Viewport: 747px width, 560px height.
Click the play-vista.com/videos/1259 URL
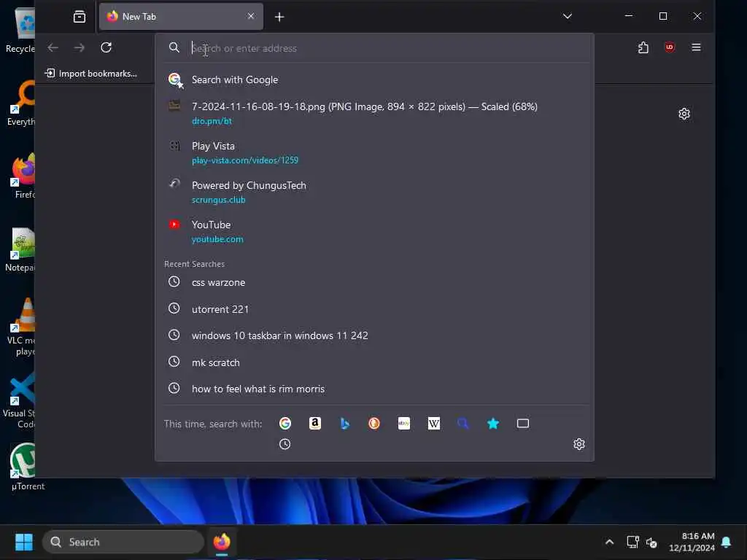[x=245, y=160]
